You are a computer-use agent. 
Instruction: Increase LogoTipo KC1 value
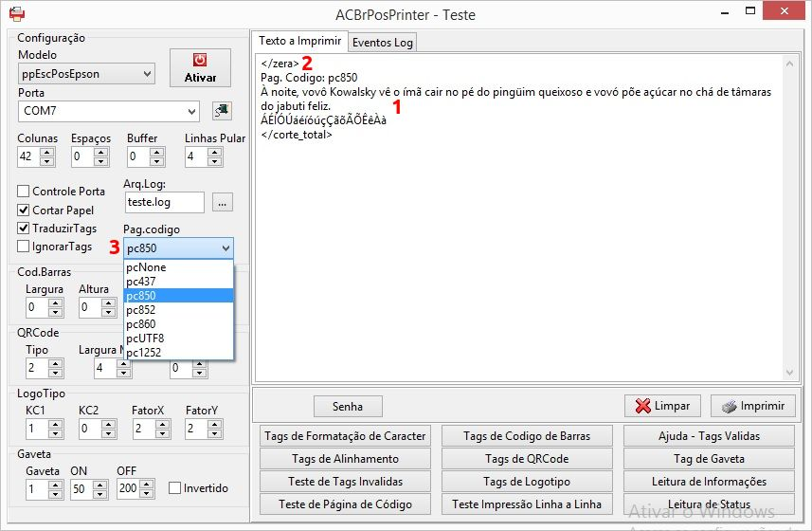pos(55,424)
